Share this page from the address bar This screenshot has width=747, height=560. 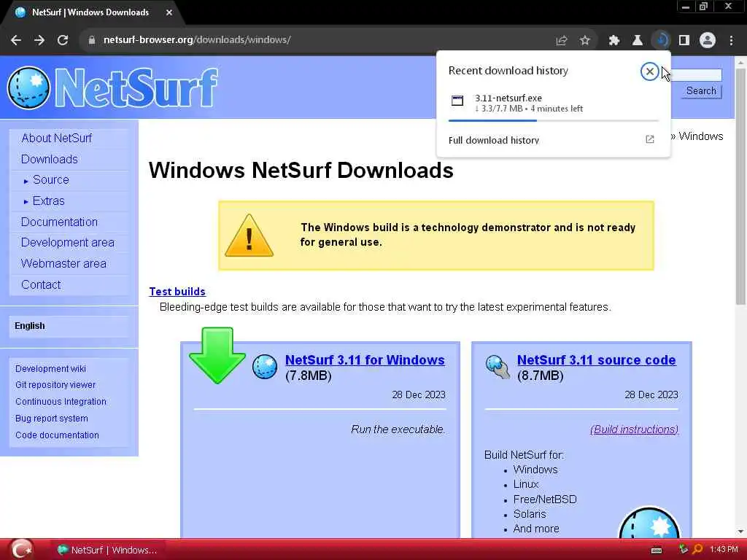pyautogui.click(x=562, y=41)
